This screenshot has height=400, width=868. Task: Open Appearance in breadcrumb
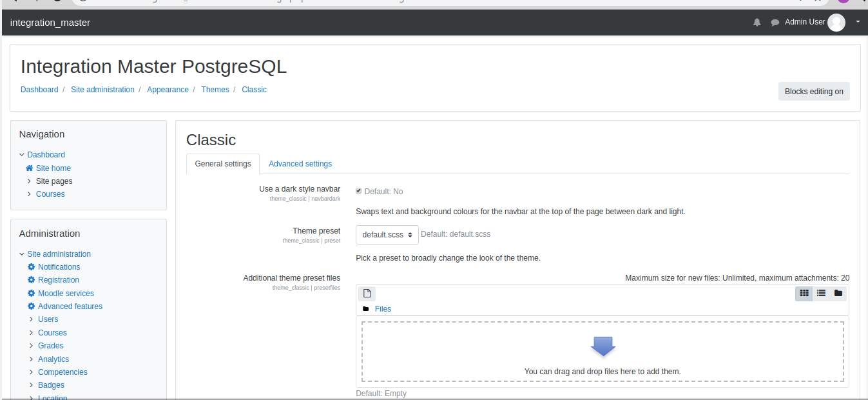(168, 90)
